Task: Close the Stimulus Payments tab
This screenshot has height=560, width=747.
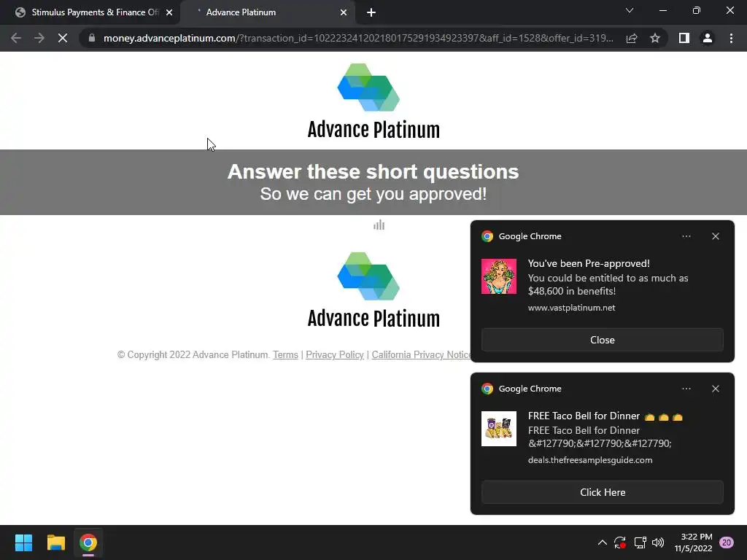Action: (169, 12)
